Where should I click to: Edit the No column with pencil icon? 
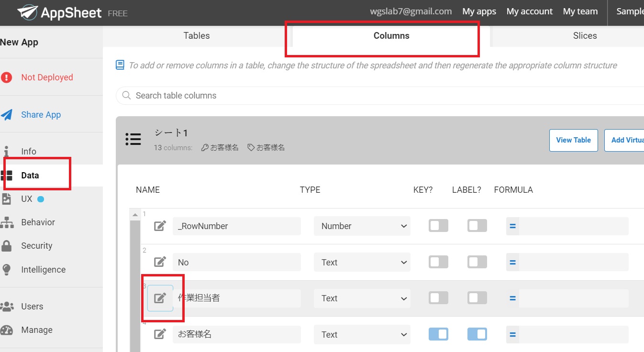coord(160,262)
